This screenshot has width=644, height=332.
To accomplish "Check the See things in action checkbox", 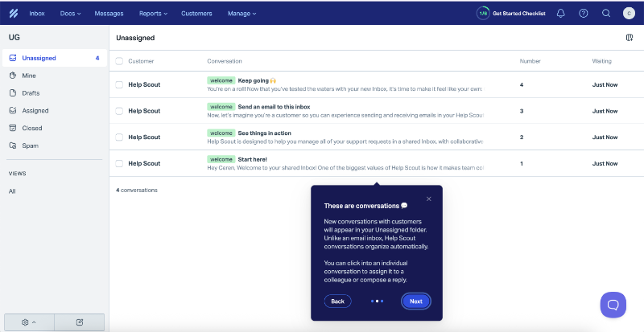I will point(119,137).
